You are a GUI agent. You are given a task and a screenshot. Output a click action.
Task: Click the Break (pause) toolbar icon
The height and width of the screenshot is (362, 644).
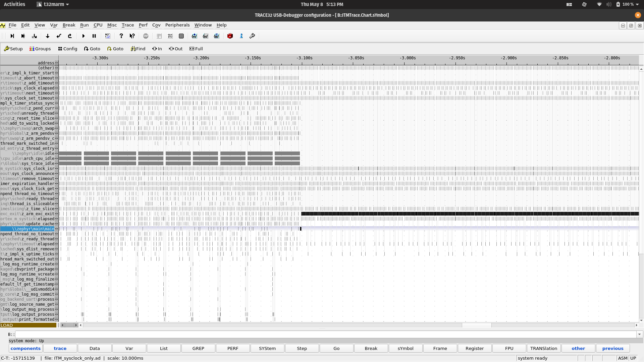pos(94,36)
